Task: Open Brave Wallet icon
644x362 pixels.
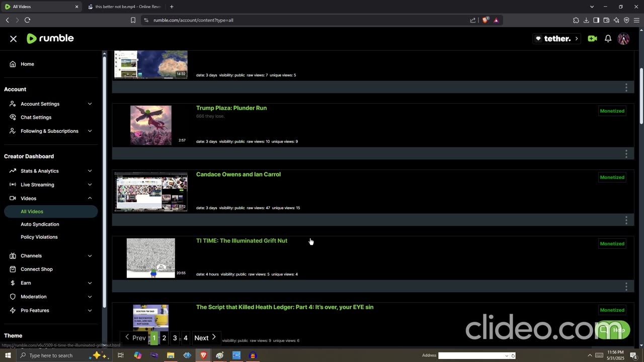Action: point(606,20)
